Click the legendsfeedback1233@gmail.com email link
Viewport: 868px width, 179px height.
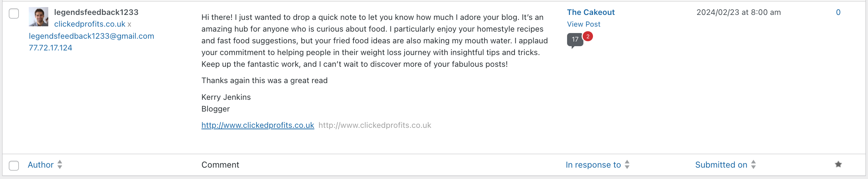tap(91, 36)
